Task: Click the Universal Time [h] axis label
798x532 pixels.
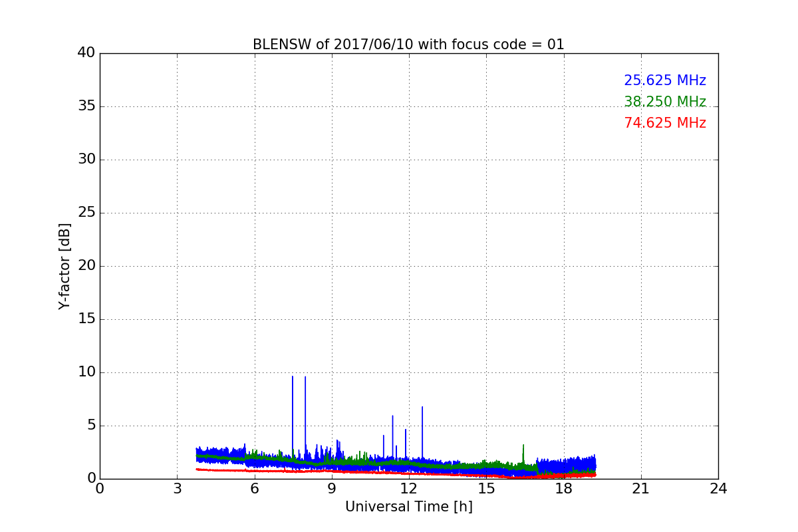Action: [x=409, y=507]
